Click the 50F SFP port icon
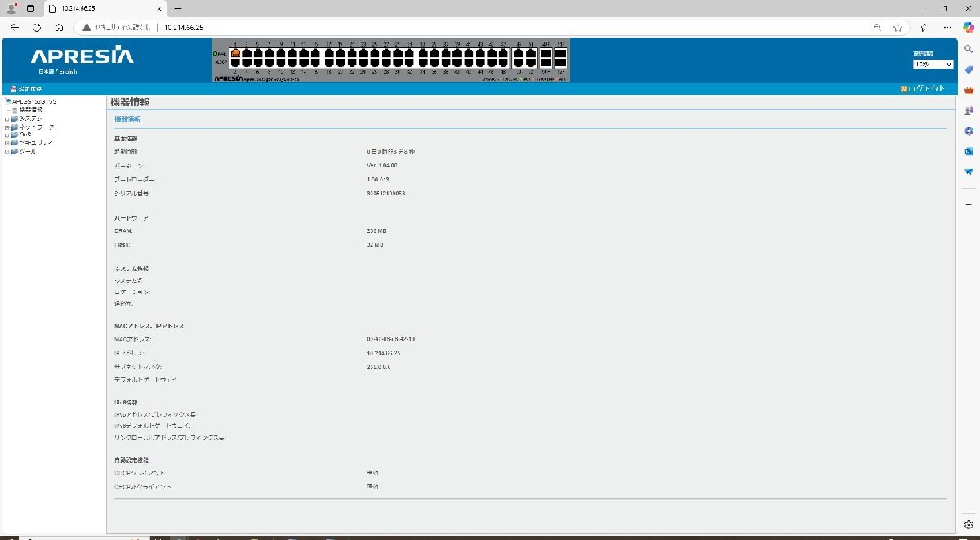This screenshot has width=980, height=540. point(546,62)
